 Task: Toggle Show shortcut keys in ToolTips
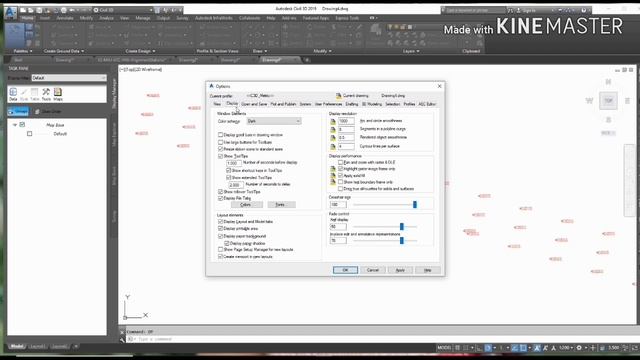229,171
